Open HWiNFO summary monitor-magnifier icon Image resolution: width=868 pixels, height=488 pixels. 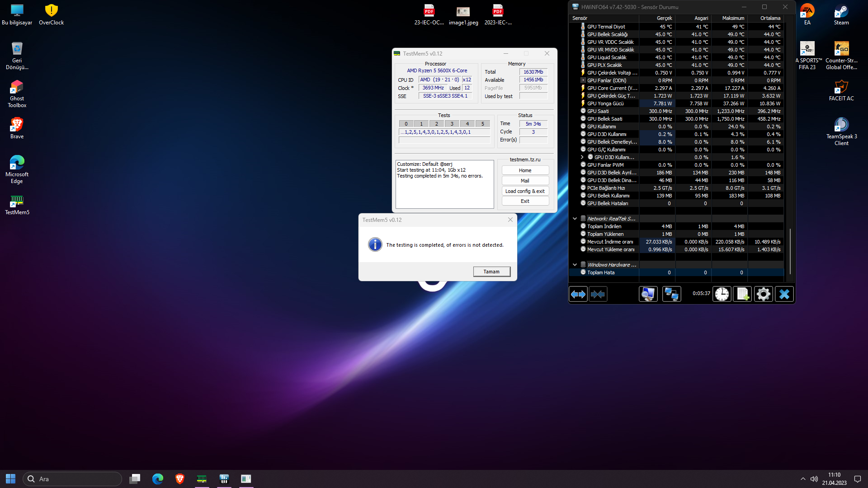[648, 294]
